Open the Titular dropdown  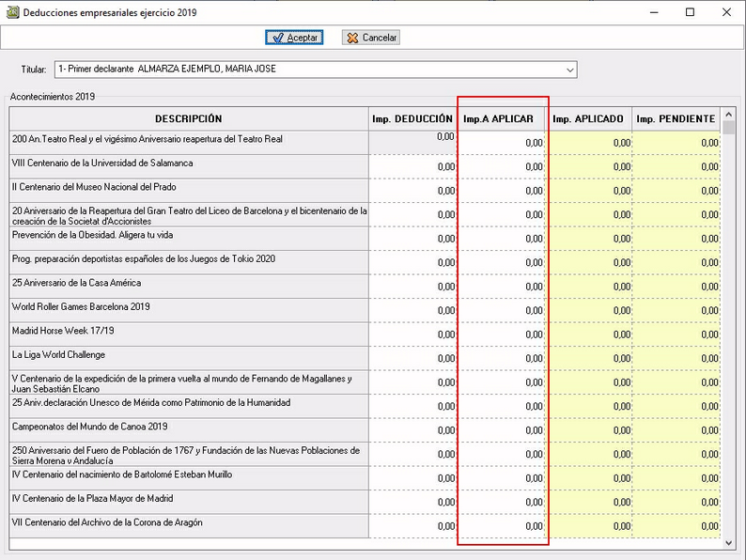(x=569, y=70)
